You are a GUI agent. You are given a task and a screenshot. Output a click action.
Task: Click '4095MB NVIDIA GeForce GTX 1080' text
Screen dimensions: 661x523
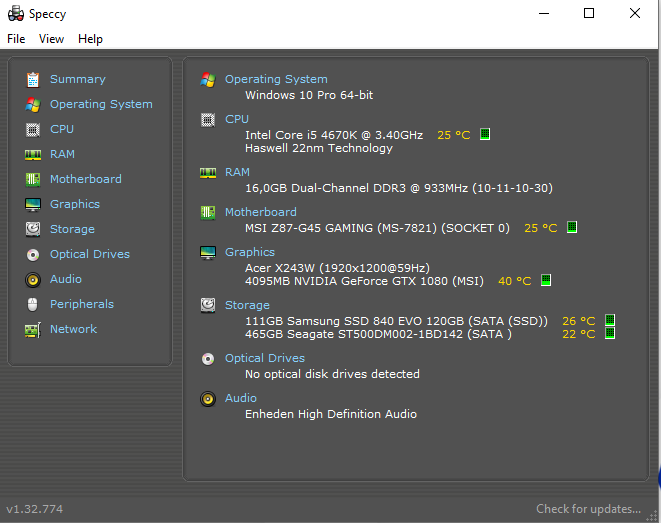[x=364, y=281]
